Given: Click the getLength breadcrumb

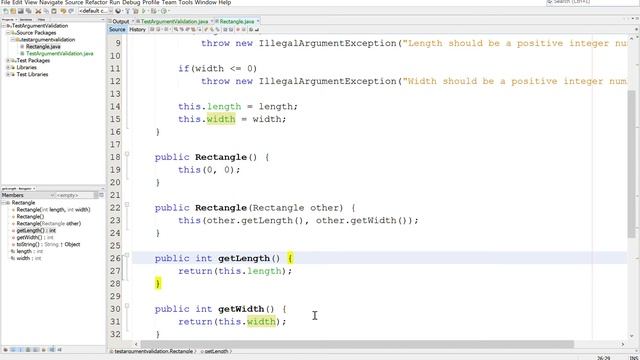Looking at the screenshot, I should [216, 351].
